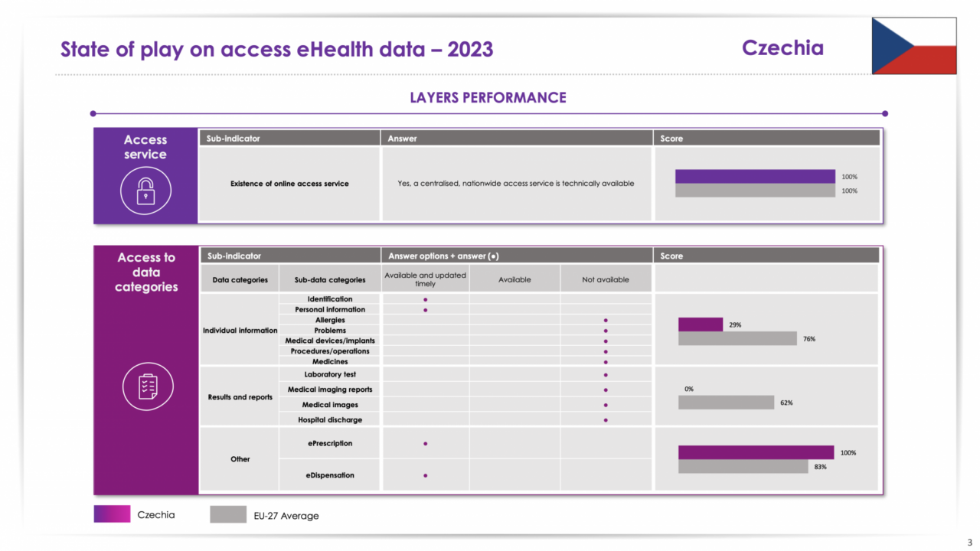Click the 'eDispensation' row label

coord(330,475)
